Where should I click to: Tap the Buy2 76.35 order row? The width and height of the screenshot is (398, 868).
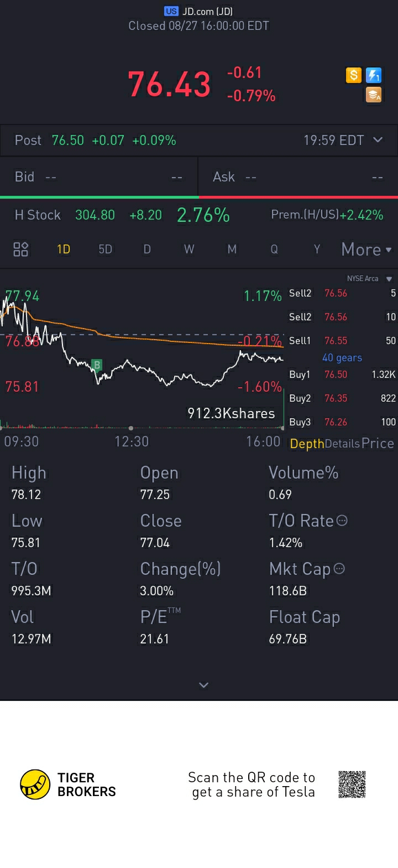click(x=342, y=398)
